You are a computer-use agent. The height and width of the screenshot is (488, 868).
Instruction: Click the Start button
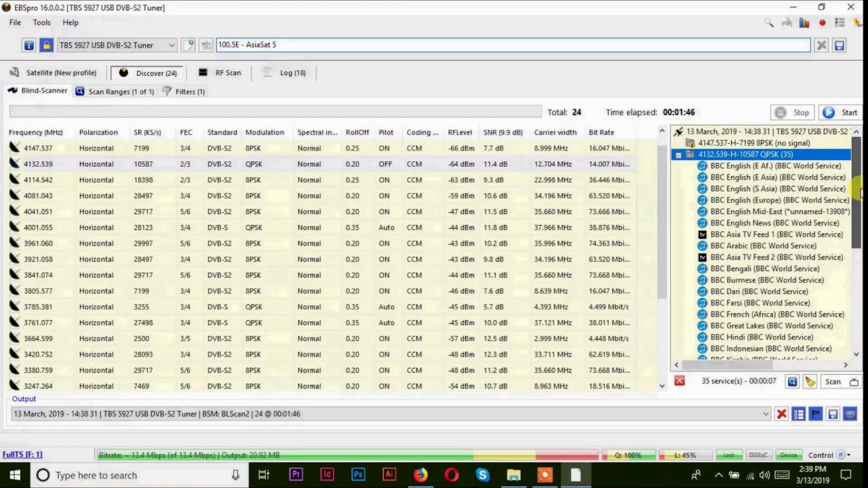click(x=841, y=113)
